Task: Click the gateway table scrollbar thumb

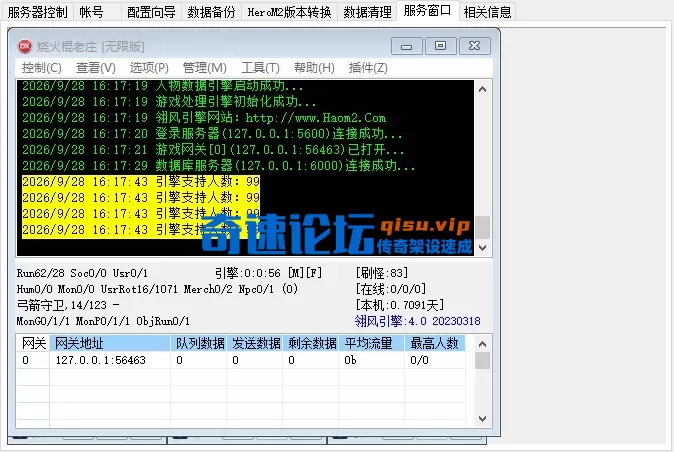Action: tap(482, 360)
